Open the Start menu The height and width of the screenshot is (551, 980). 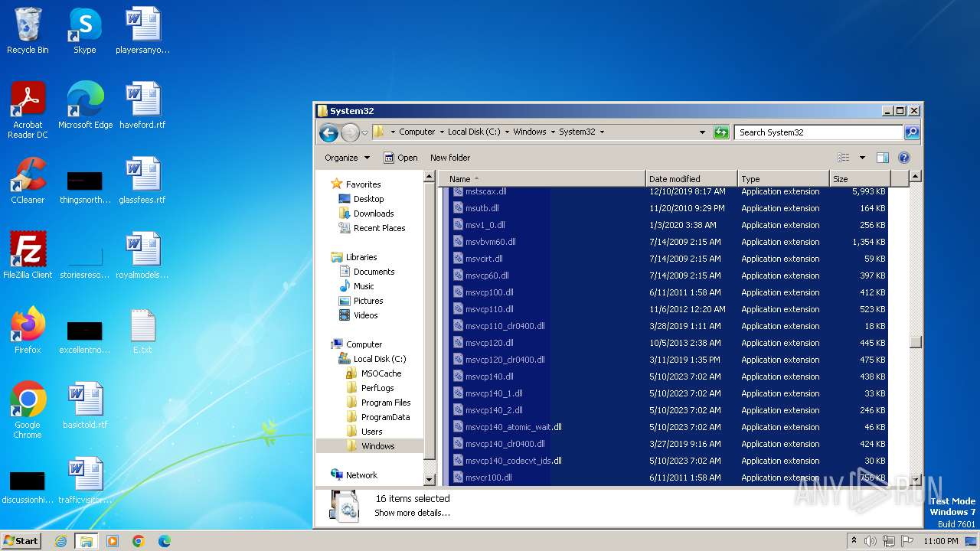pos(21,541)
